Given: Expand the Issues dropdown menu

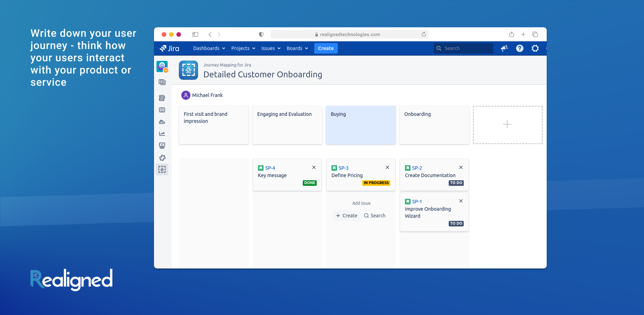Looking at the screenshot, I should 271,48.
